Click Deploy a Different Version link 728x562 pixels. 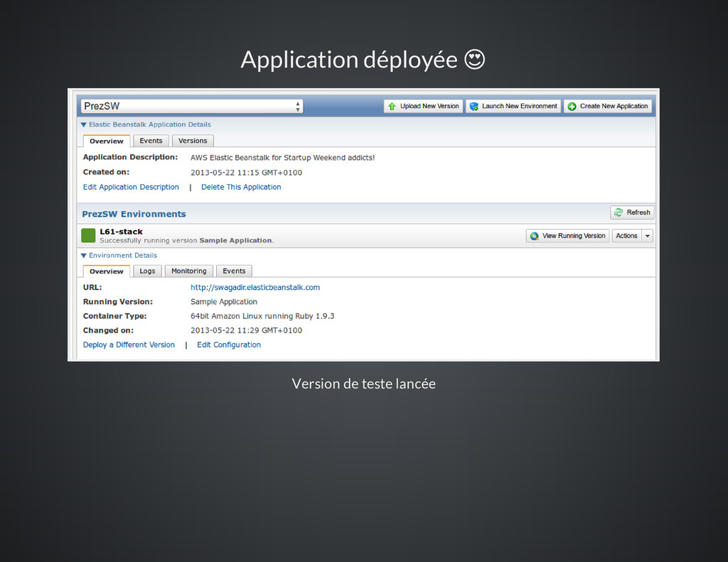[129, 345]
